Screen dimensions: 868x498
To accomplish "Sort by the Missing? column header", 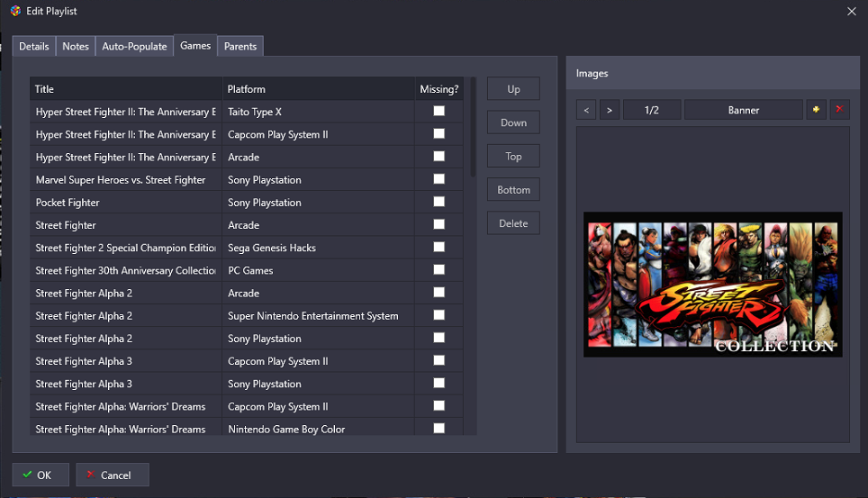I will pos(439,88).
